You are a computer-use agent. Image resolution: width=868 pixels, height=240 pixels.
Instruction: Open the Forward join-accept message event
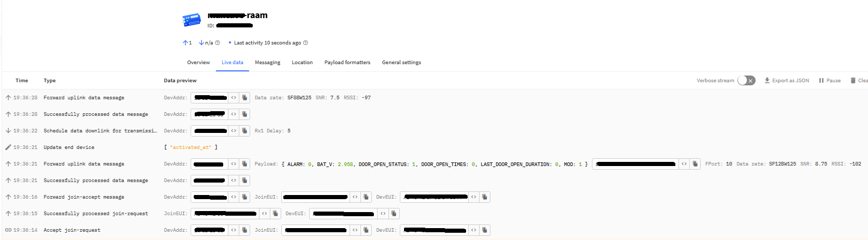pyautogui.click(x=434, y=197)
